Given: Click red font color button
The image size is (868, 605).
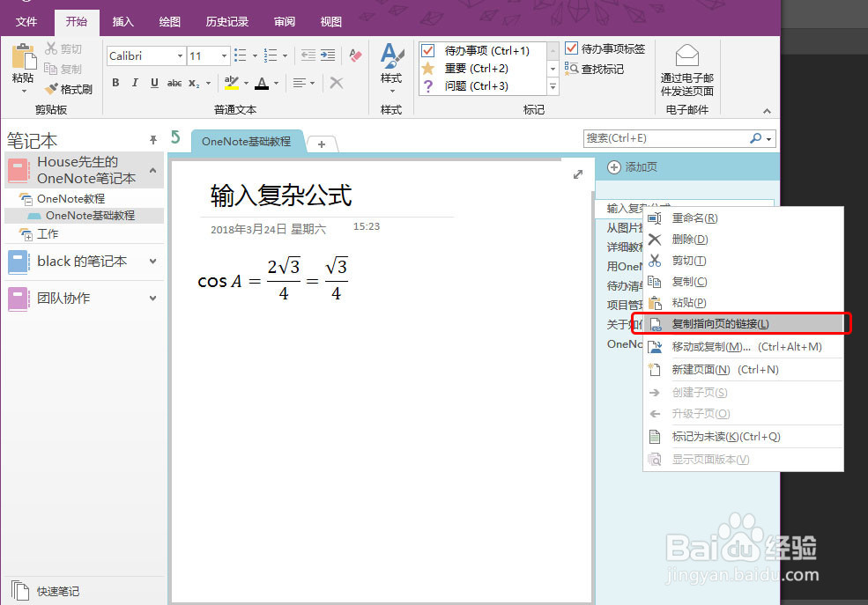Looking at the screenshot, I should (263, 83).
